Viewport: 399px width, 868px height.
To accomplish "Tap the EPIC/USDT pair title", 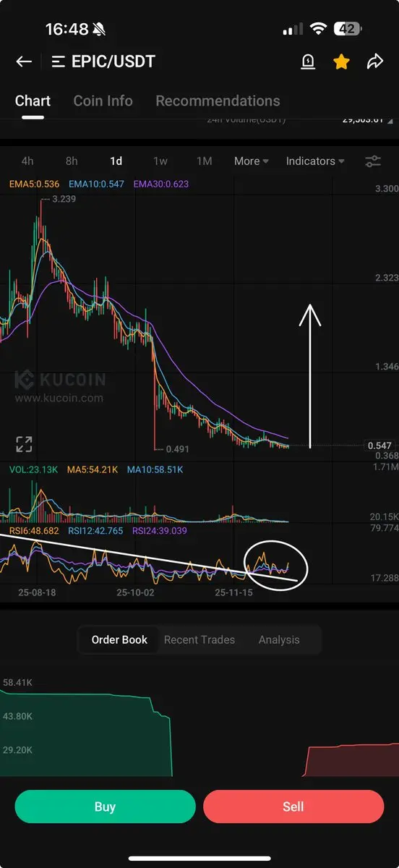I will coord(113,61).
